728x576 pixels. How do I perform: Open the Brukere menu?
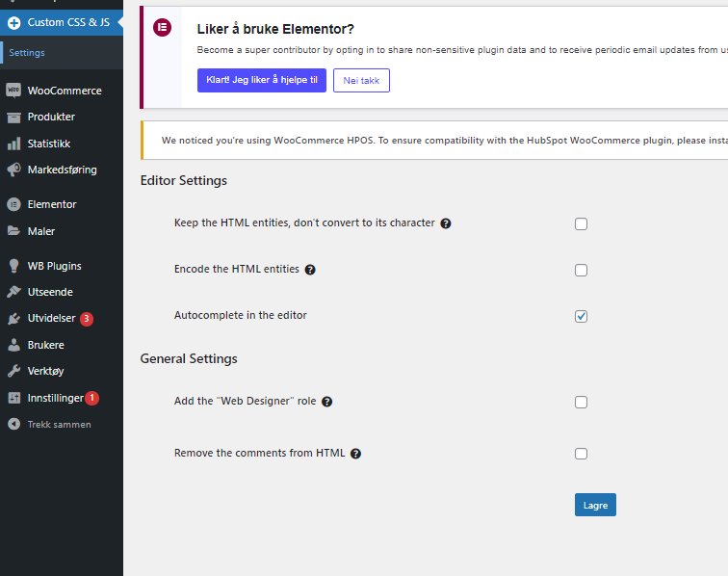62,345
